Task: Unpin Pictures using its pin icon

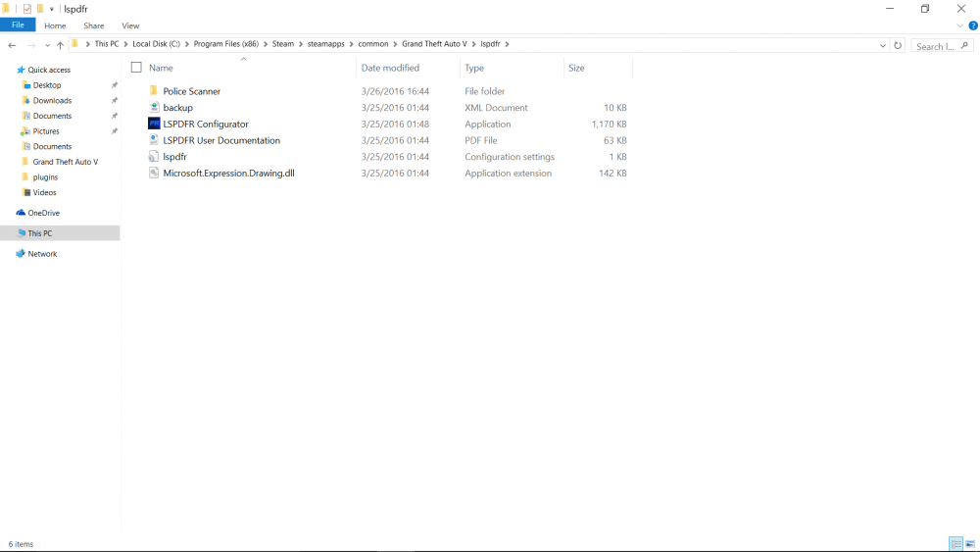Action: coord(115,131)
